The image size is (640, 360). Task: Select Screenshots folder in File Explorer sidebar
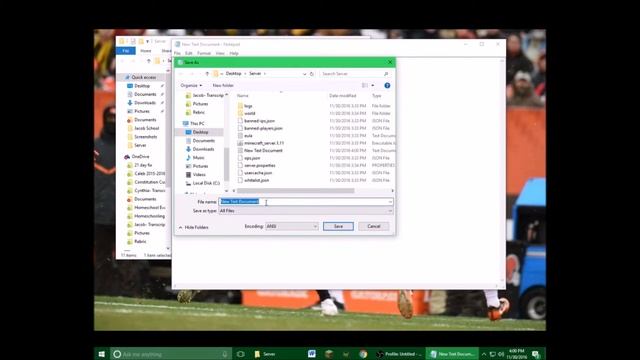[x=145, y=137]
